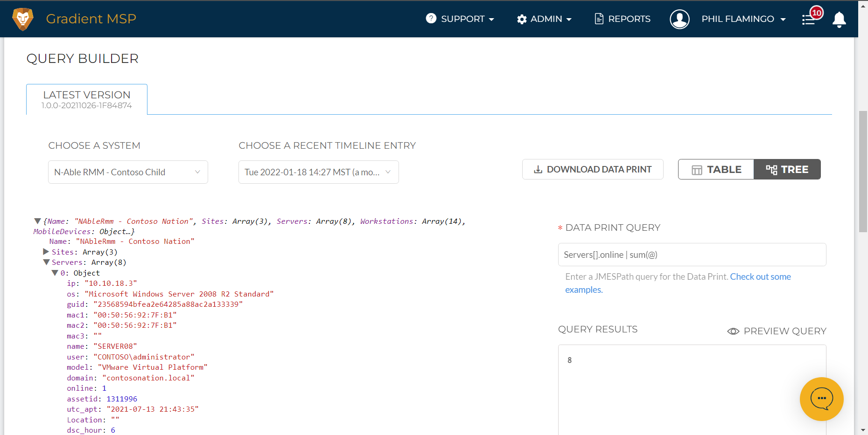The width and height of the screenshot is (868, 435).
Task: Open the Choose a System dropdown
Action: tap(128, 172)
